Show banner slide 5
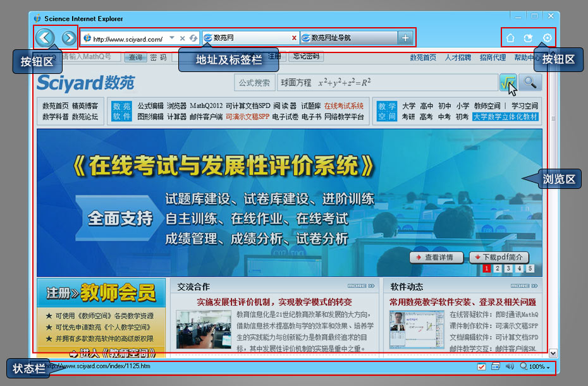This screenshot has width=588, height=386. pyautogui.click(x=530, y=268)
